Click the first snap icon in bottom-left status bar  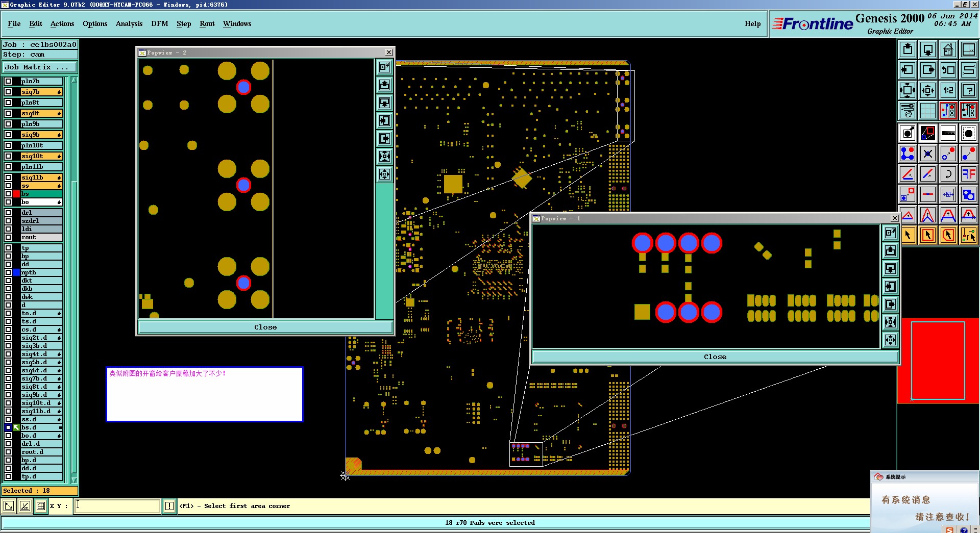(9, 506)
